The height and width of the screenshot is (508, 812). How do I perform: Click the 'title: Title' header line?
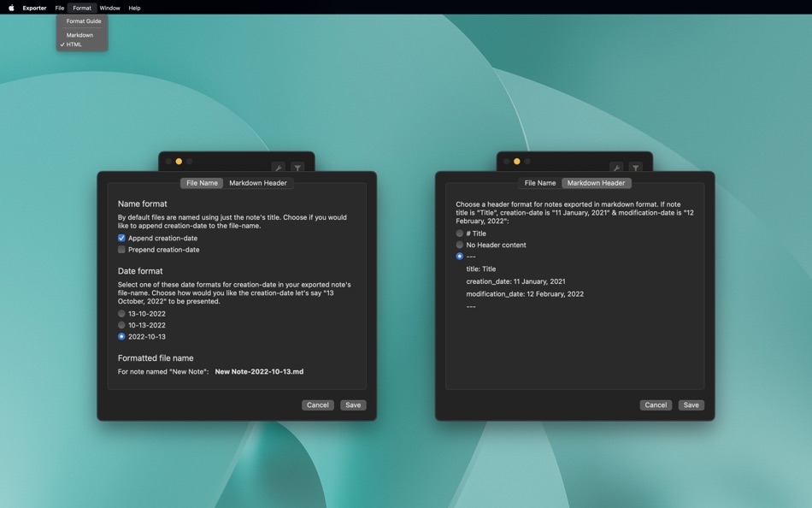[x=481, y=269]
